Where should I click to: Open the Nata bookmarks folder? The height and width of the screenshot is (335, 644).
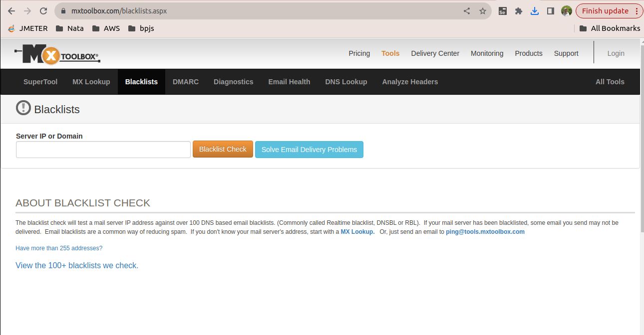[x=69, y=28]
